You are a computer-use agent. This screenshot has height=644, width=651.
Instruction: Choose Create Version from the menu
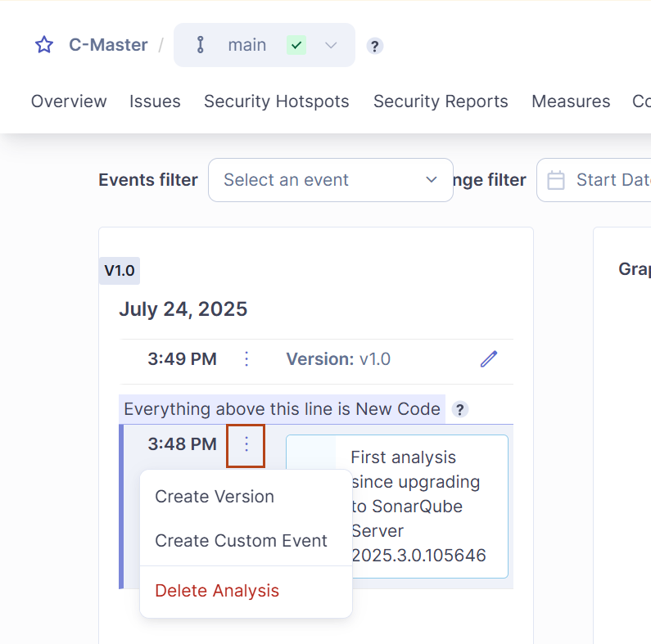click(215, 497)
